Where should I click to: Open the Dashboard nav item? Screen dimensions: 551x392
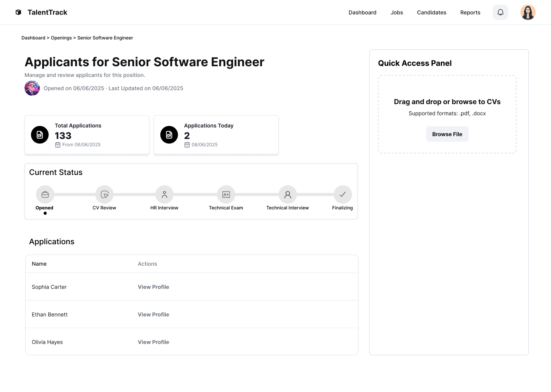362,13
